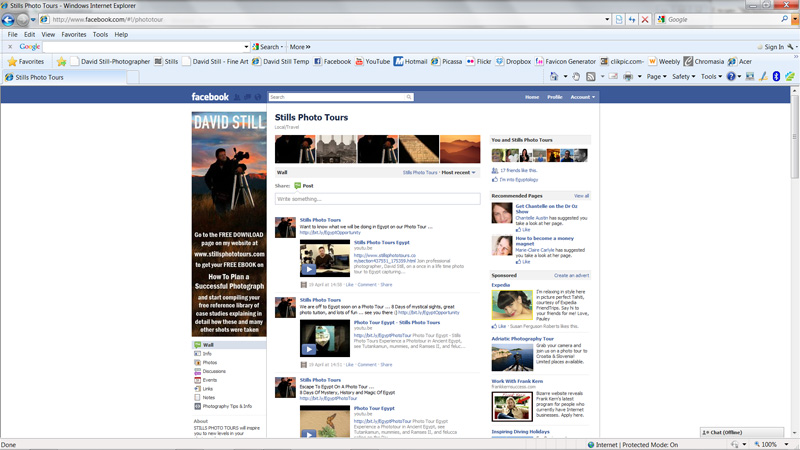Image resolution: width=800 pixels, height=450 pixels.
Task: Open the Google Toolbar search box dropdown
Action: point(246,47)
